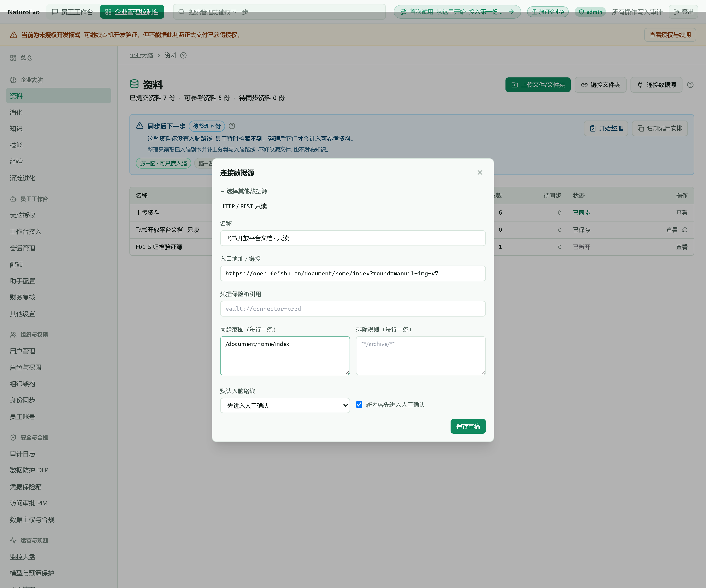Click 查看 in the F01-5 归档验证源 row
Screen dimensions: 706x588
click(x=681, y=247)
